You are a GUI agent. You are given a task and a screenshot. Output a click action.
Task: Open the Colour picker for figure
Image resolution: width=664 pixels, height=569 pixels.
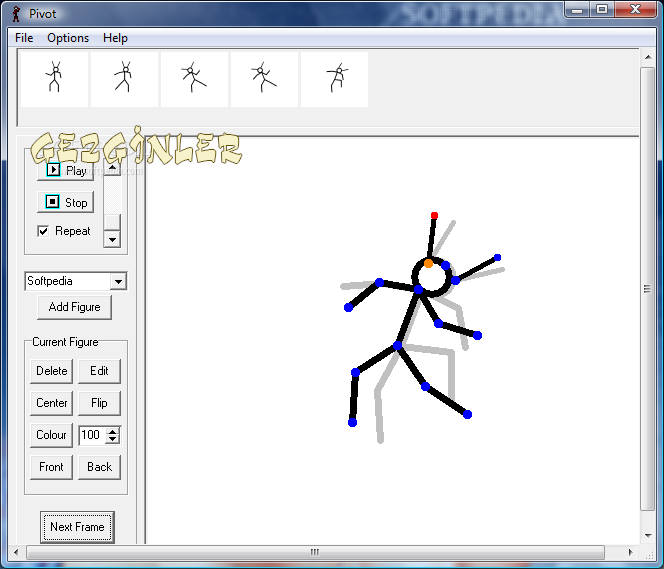[52, 435]
